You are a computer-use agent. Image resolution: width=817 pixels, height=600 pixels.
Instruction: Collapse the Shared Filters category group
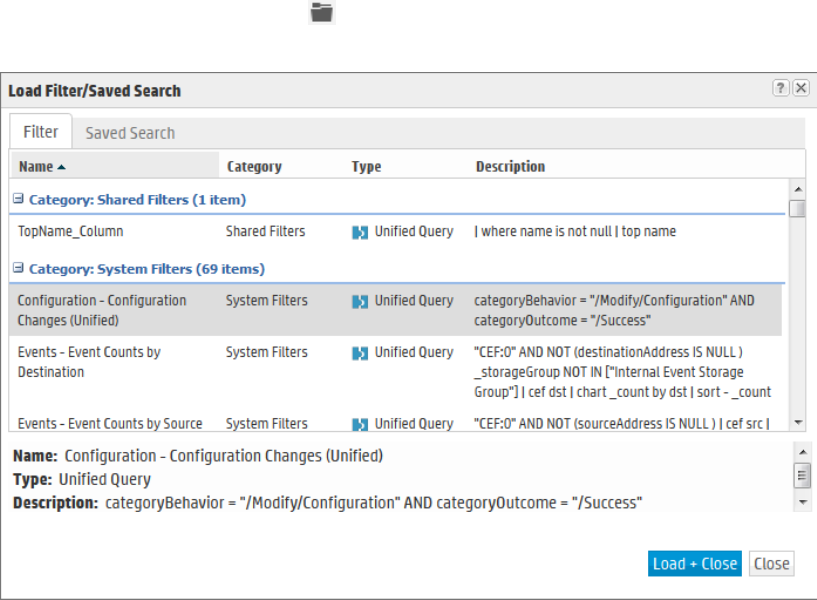point(19,200)
